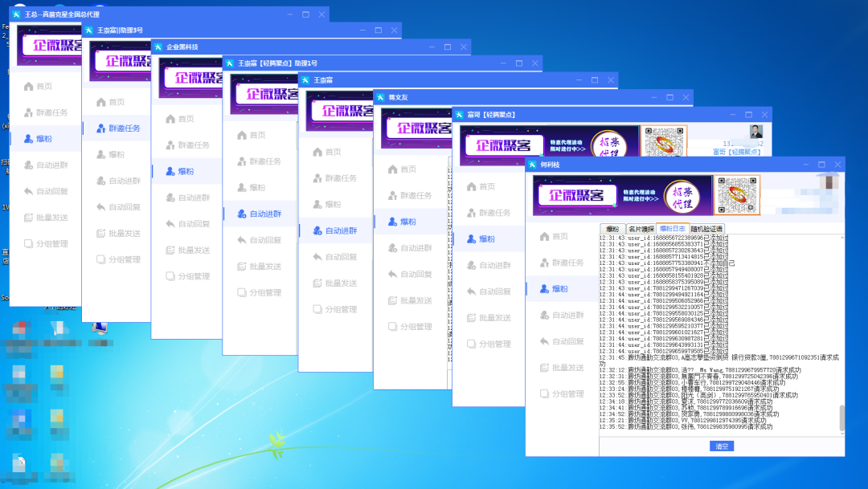Open 首页 in the 王崇富 window
Image resolution: width=868 pixels, height=489 pixels.
tap(326, 152)
